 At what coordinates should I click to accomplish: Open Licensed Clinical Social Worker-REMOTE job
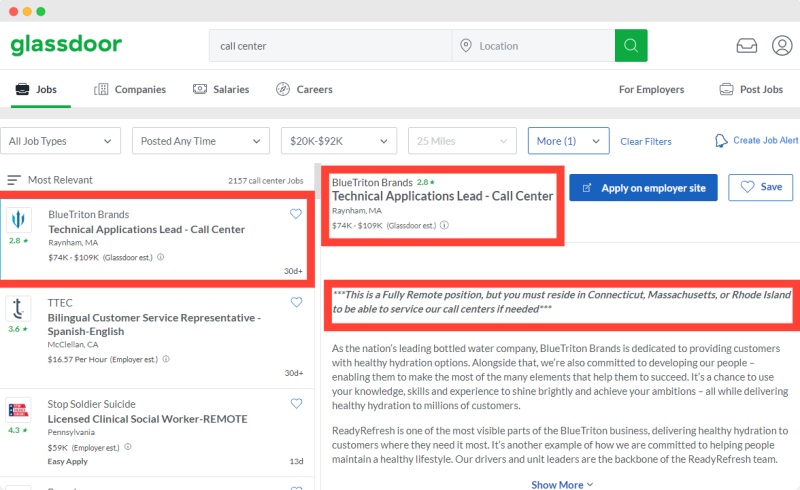point(147,419)
